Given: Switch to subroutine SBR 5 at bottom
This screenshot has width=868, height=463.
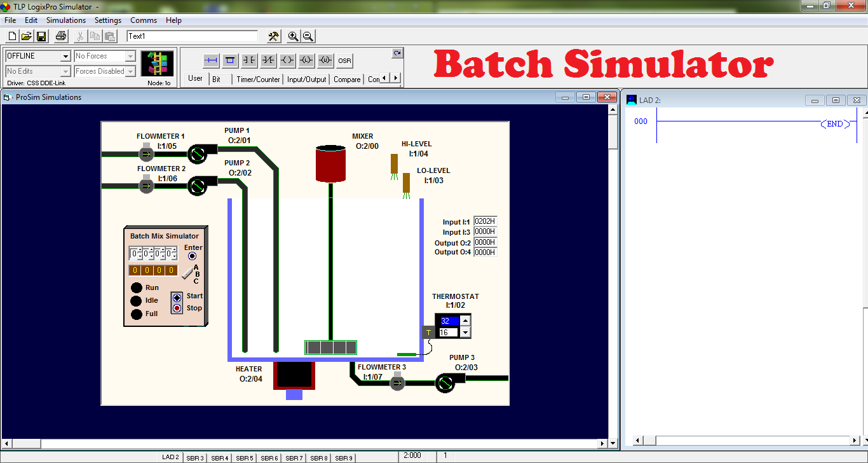Looking at the screenshot, I should coord(244,457).
